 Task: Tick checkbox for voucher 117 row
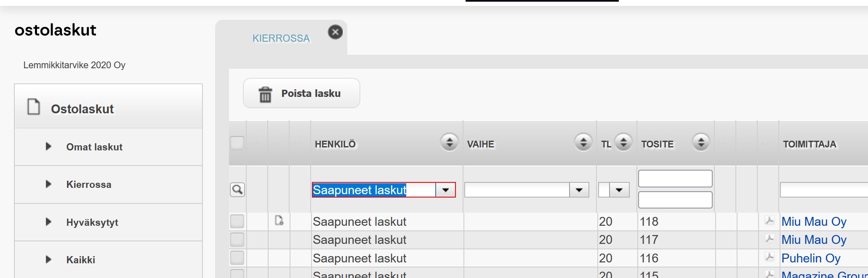pos(237,239)
